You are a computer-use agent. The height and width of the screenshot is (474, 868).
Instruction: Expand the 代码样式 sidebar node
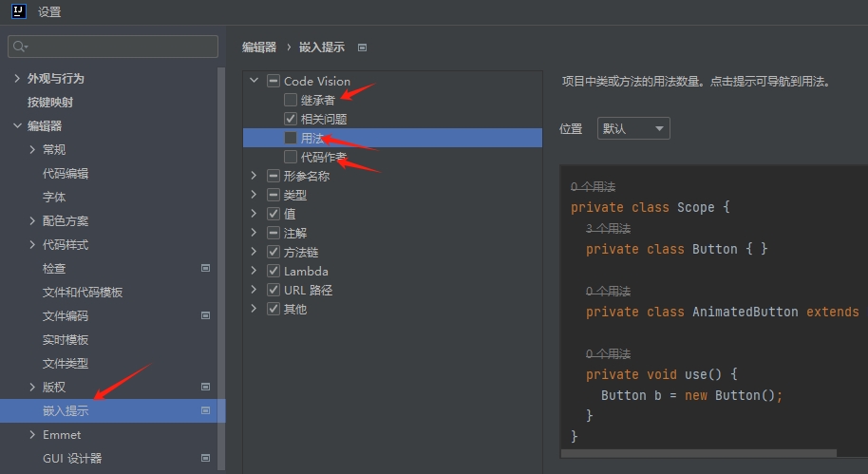click(x=32, y=245)
